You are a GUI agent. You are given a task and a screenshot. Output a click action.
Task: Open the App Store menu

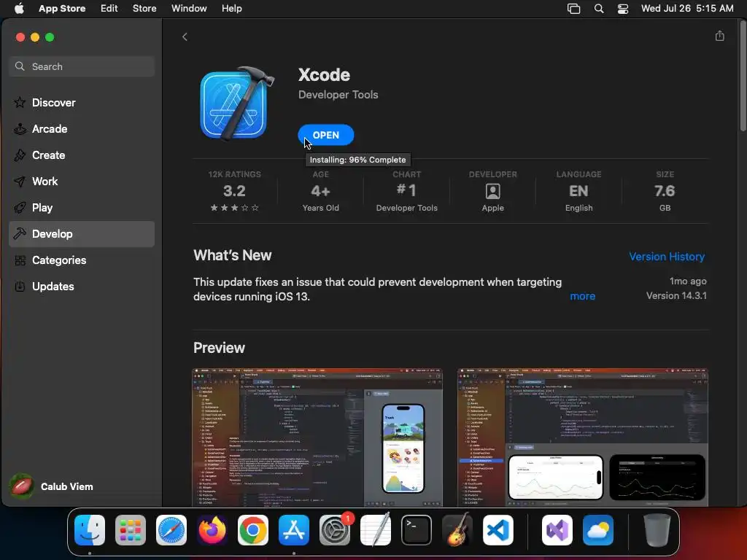[x=62, y=9]
